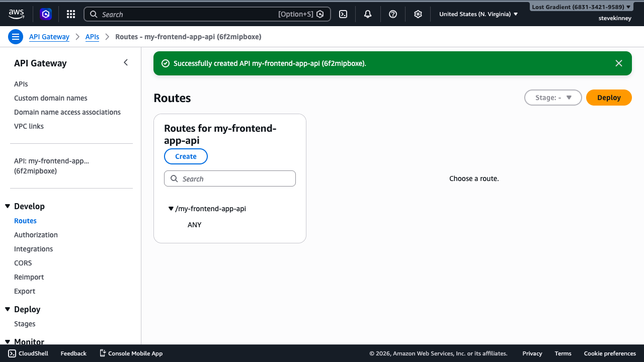The height and width of the screenshot is (362, 644).
Task: Open Privacy link in footer
Action: pos(532,353)
